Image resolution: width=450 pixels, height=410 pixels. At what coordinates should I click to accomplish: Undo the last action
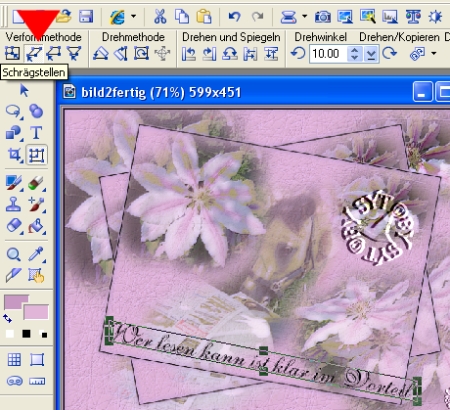point(235,16)
